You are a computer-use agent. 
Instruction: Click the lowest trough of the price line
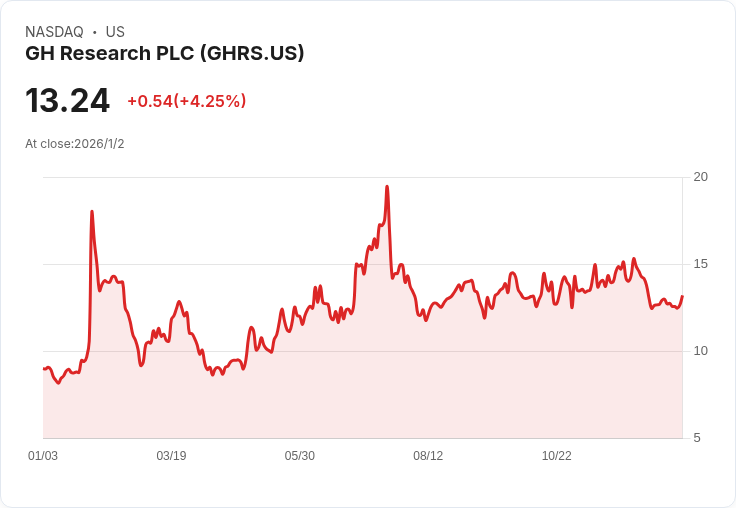coord(59,383)
